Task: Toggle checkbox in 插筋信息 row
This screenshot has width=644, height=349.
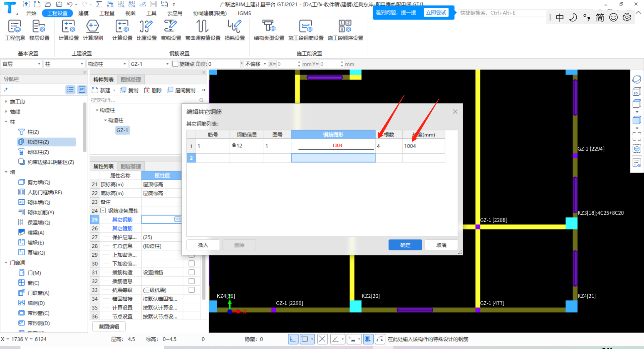Action: click(x=192, y=281)
